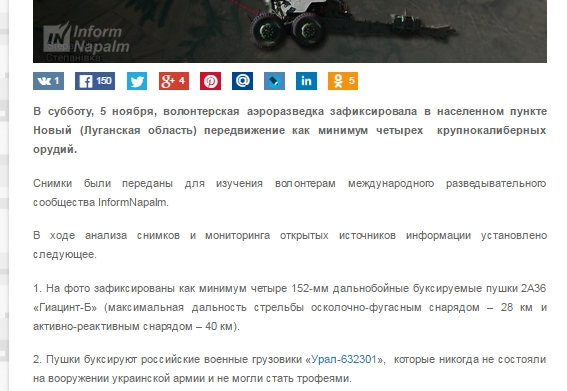This screenshot has width=567, height=391.
Task: Click the paragraph starting "Снимки были переданы"
Action: tap(290, 193)
